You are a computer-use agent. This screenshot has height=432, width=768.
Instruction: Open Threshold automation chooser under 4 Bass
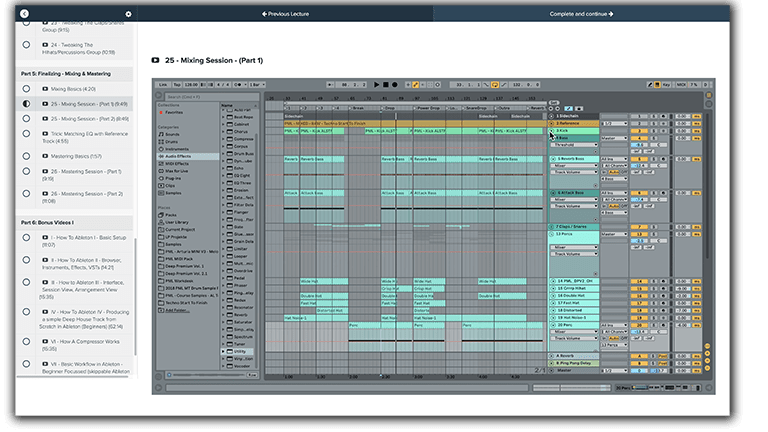pyautogui.click(x=574, y=145)
